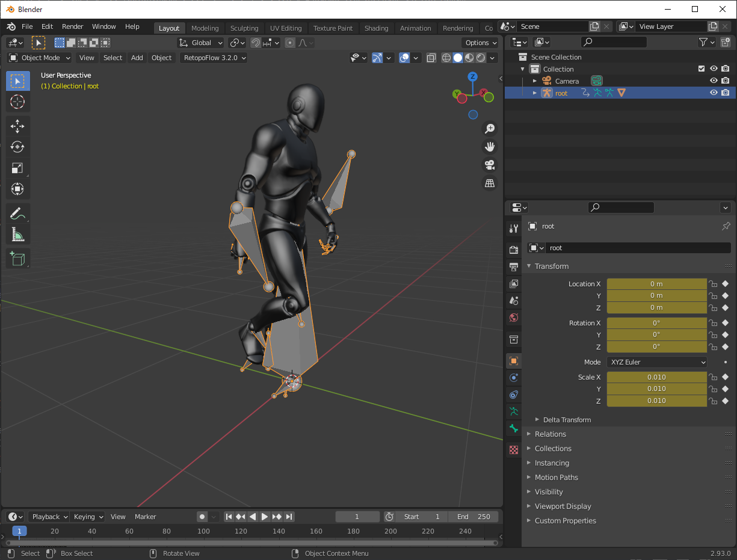Open the Armature object data tab
737x560 pixels.
pyautogui.click(x=514, y=411)
